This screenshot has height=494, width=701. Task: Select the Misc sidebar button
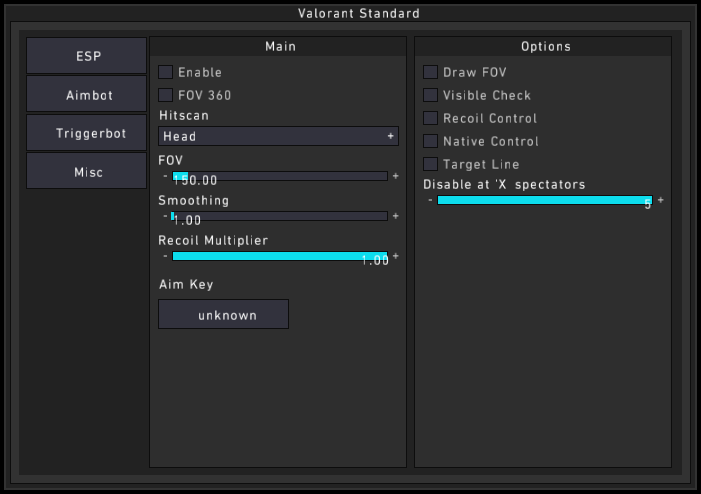(87, 172)
